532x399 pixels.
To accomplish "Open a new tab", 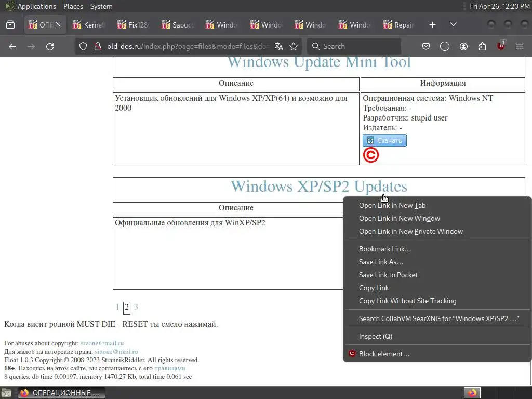I will 432,25.
